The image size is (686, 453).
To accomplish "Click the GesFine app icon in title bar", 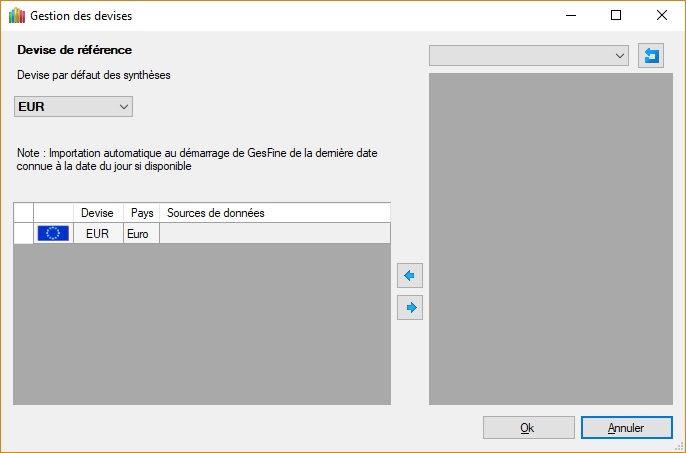I will coord(17,16).
